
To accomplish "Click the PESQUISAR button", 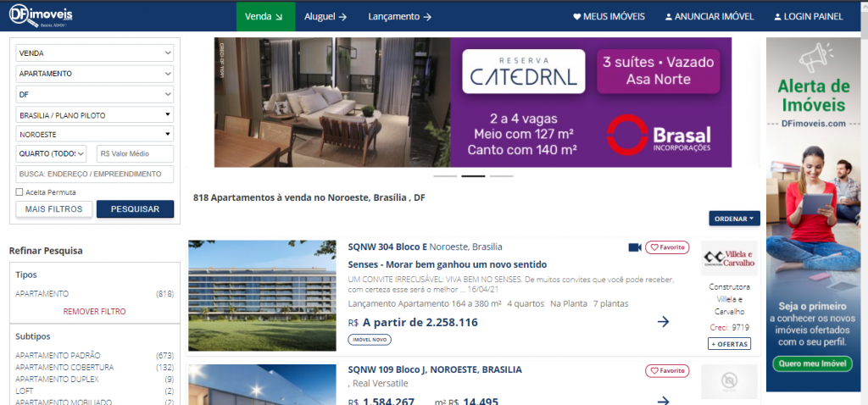I will tap(135, 209).
